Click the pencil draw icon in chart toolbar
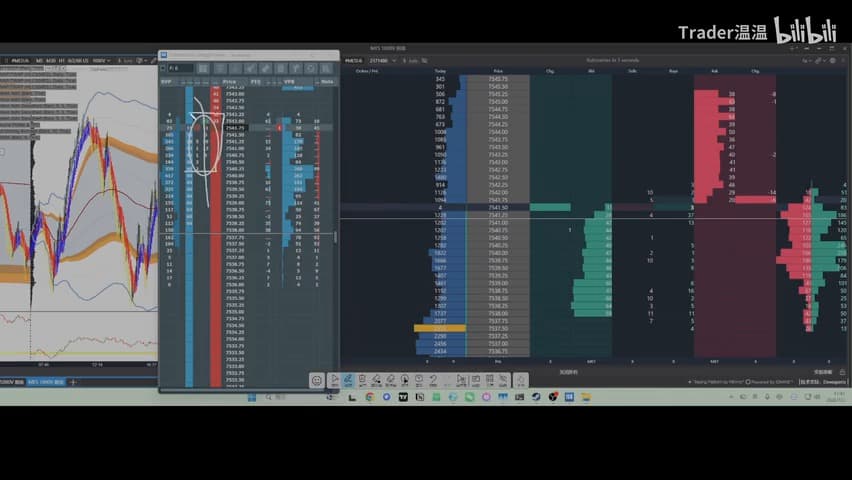 pyautogui.click(x=153, y=60)
